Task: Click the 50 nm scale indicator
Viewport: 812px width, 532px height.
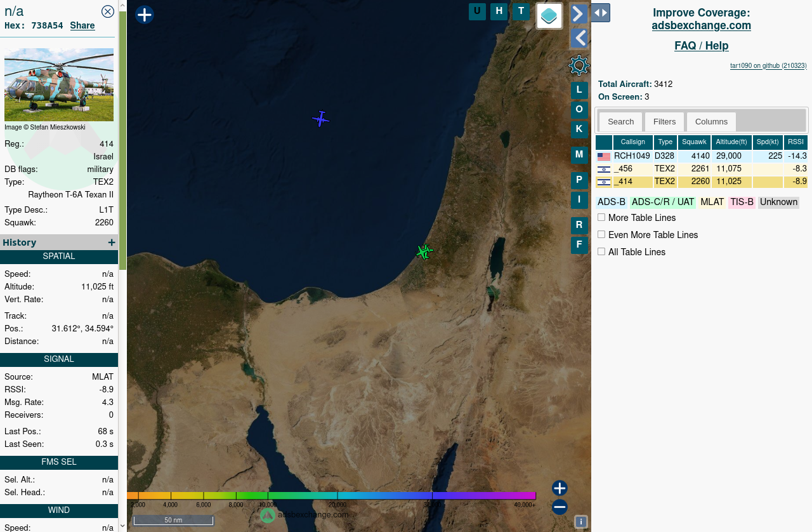Action: (173, 520)
